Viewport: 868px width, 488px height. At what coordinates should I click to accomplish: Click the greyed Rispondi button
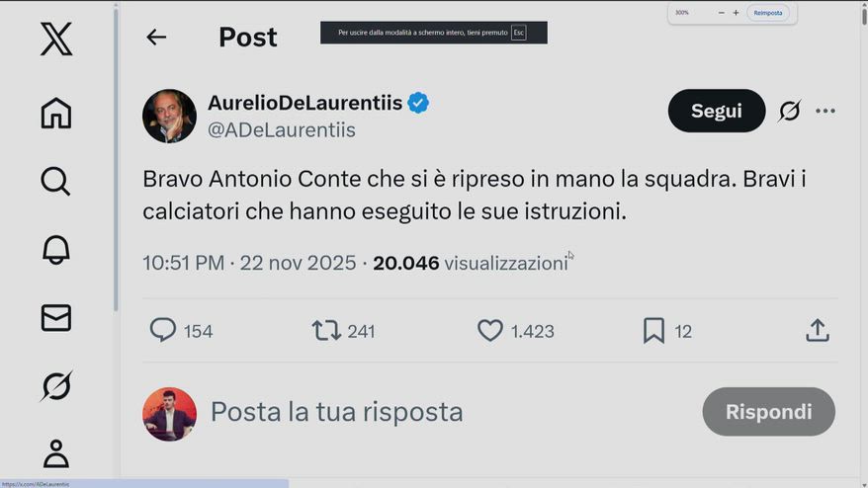pyautogui.click(x=768, y=412)
